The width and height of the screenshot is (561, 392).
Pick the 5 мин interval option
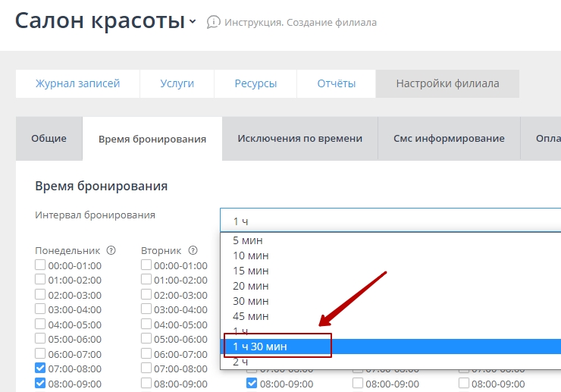pos(247,240)
